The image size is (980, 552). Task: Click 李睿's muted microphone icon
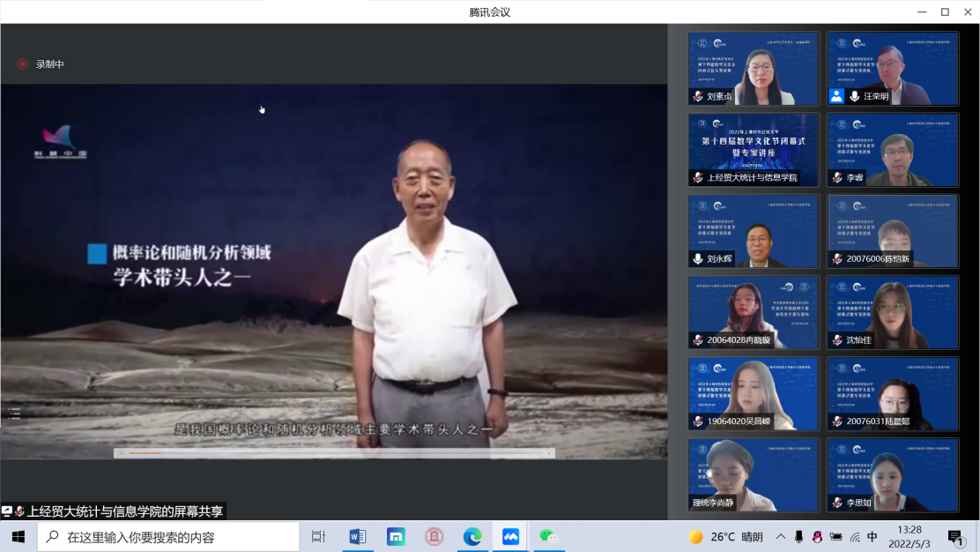point(837,177)
